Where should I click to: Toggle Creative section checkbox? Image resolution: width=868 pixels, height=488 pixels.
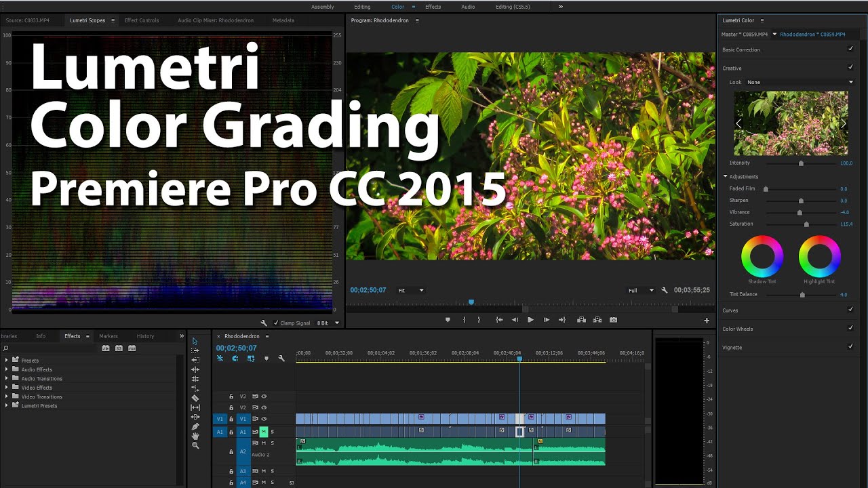tap(850, 67)
